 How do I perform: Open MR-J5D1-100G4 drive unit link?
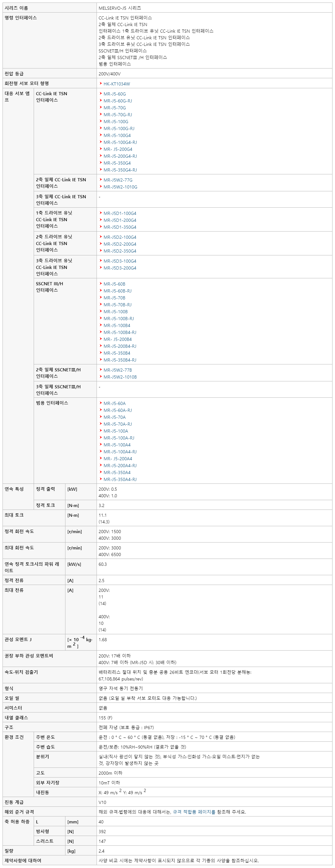point(120,213)
